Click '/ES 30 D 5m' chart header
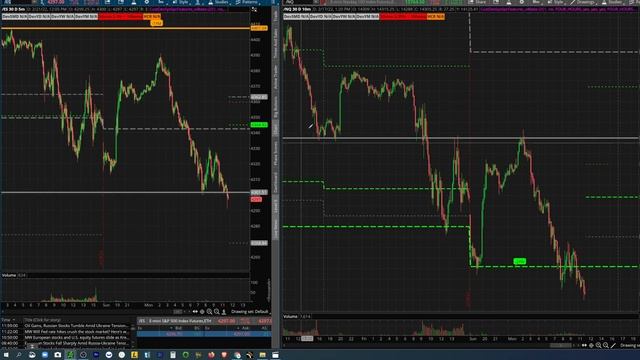The height and width of the screenshot is (360, 640). click(x=14, y=9)
